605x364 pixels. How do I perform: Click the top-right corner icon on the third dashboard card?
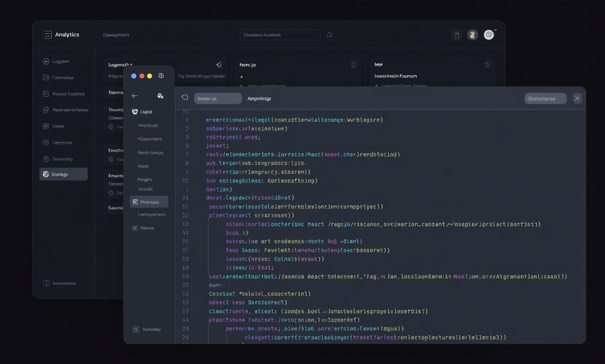tap(487, 65)
